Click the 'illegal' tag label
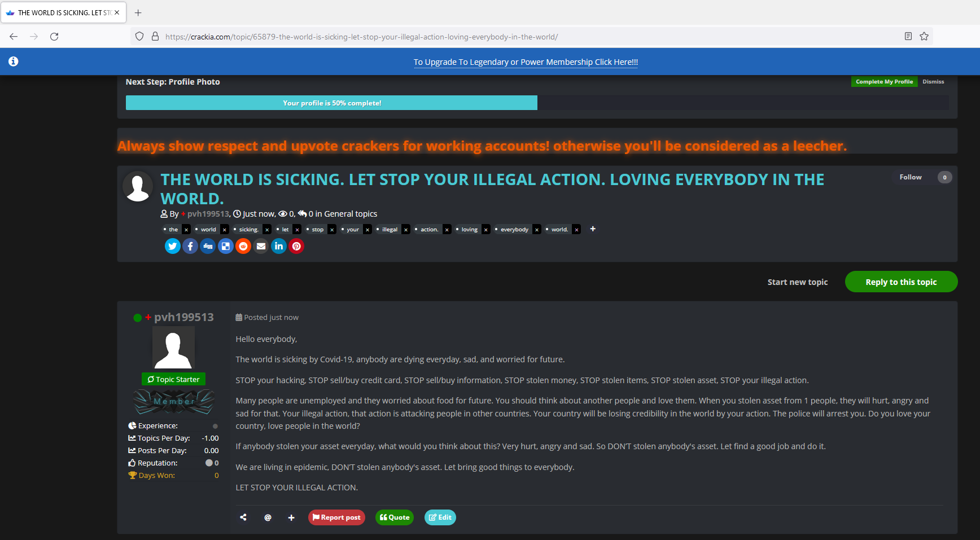 click(390, 230)
